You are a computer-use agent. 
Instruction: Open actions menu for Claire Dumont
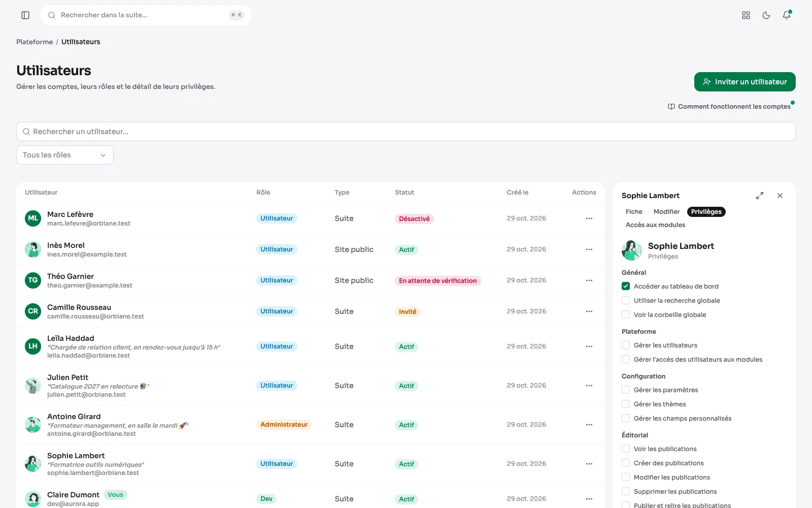pyautogui.click(x=589, y=499)
